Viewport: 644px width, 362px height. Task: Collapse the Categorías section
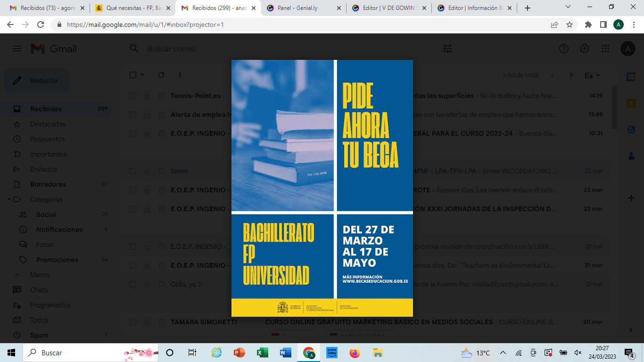(x=9, y=199)
